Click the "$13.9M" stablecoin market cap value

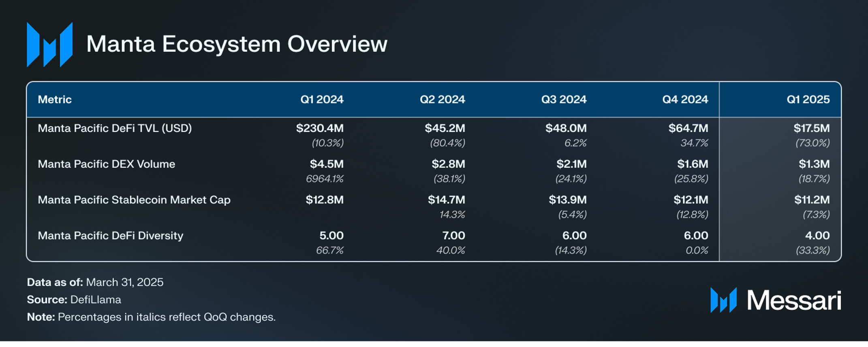[568, 200]
